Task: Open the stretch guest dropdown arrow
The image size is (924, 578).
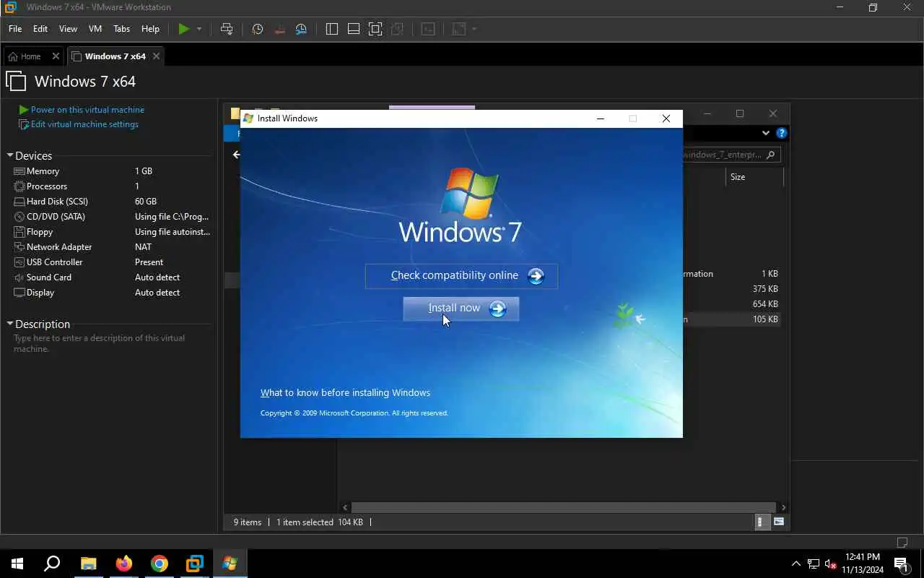Action: 474,29
